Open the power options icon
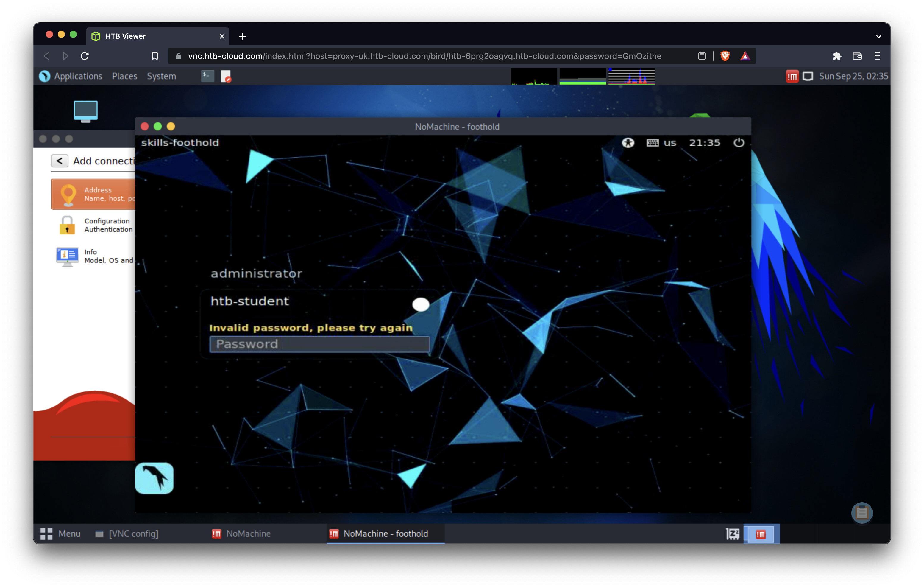 click(x=739, y=143)
